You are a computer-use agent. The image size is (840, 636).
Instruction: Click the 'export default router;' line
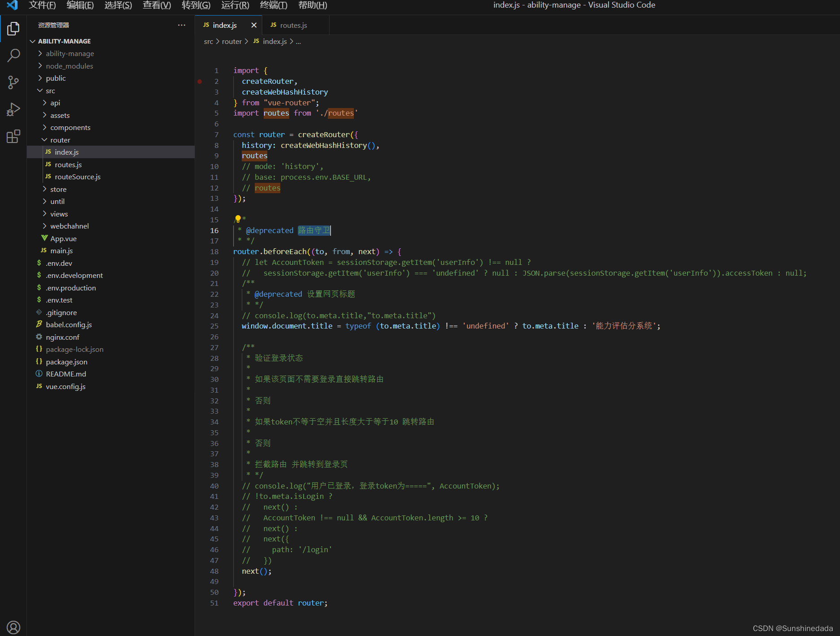point(280,603)
